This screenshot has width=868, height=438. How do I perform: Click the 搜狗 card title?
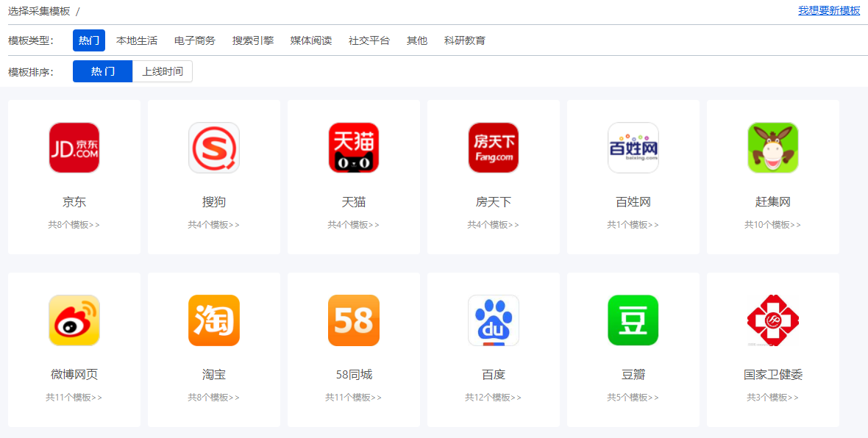[x=213, y=202]
